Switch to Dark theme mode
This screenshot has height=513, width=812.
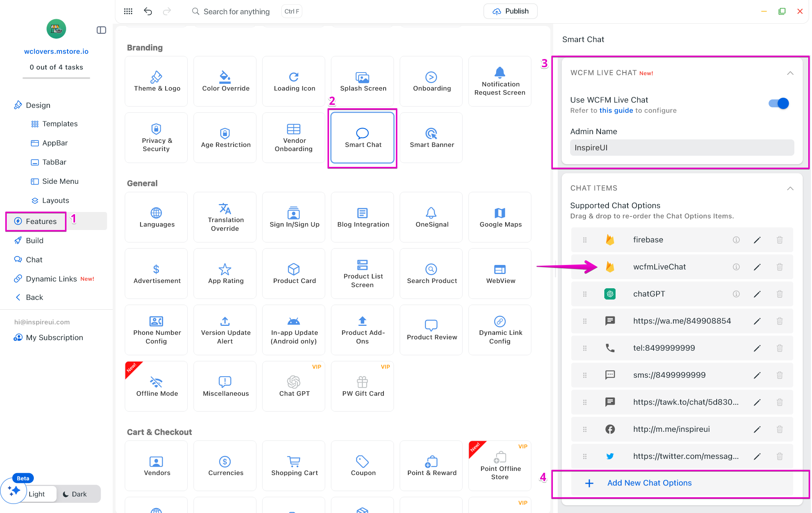(75, 494)
